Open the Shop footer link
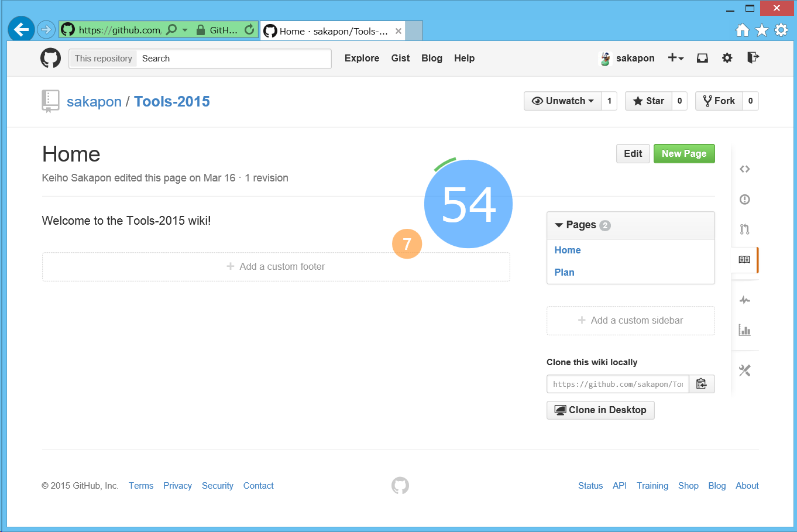The height and width of the screenshot is (532, 797). [688, 486]
